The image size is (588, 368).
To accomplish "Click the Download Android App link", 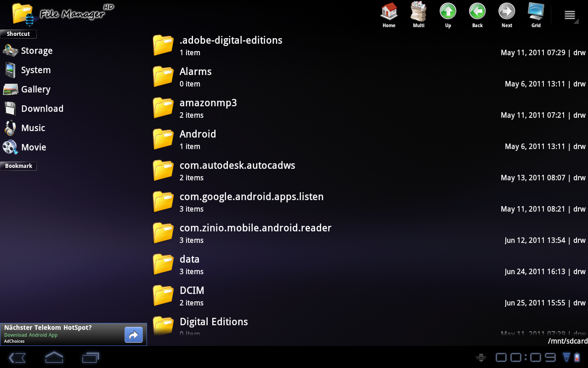I will (31, 335).
